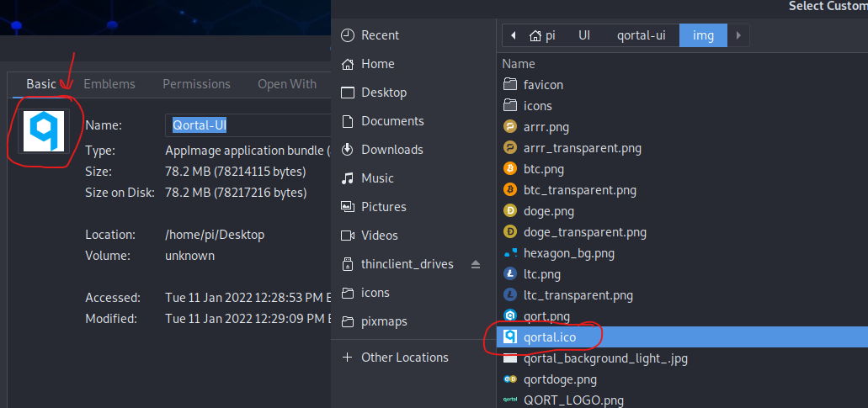Screen dimensions: 868x408
Task: Click the Location value /home/pi/Desktop
Action: 215,235
